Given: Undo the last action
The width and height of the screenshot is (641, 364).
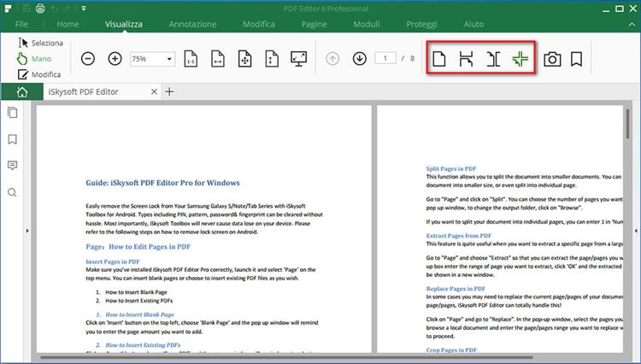Looking at the screenshot, I should (x=56, y=9).
